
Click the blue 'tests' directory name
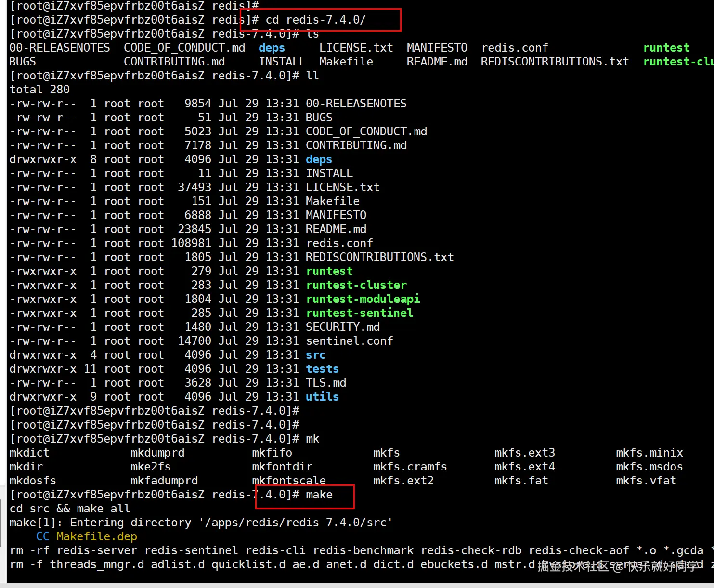323,369
